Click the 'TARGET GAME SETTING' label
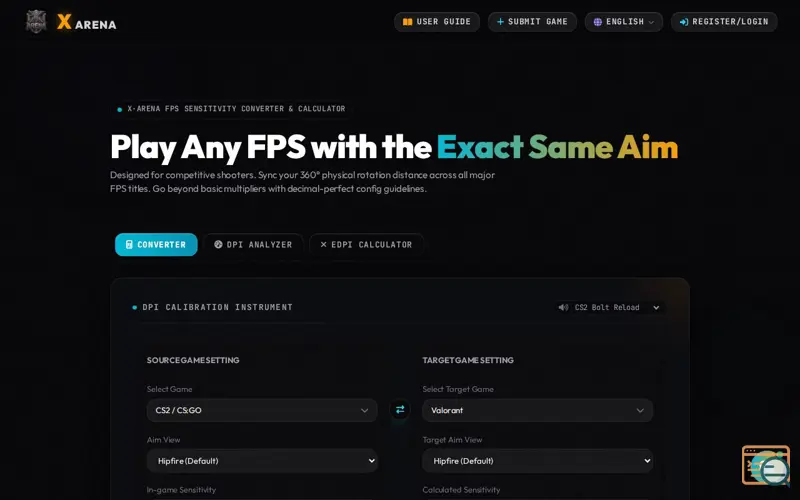Image resolution: width=800 pixels, height=500 pixels. pos(468,360)
